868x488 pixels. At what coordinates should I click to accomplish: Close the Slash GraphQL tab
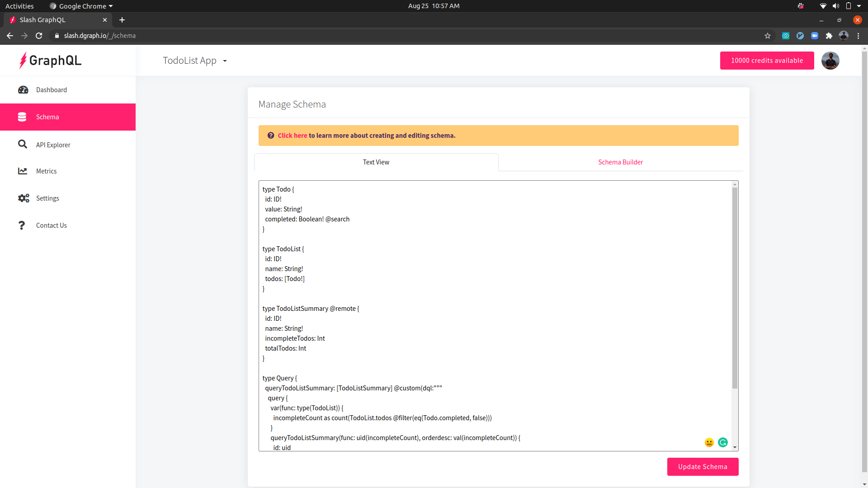(x=105, y=20)
